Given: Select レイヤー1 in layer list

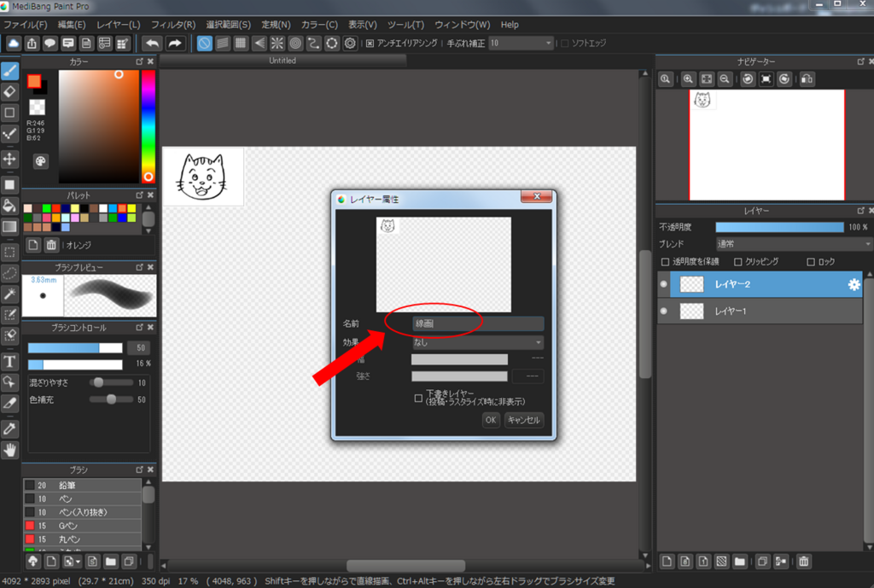Looking at the screenshot, I should click(760, 311).
